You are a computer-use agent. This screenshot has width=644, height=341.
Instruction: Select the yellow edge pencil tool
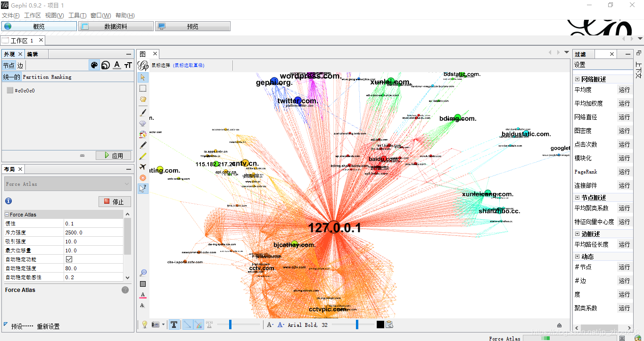pos(143,156)
